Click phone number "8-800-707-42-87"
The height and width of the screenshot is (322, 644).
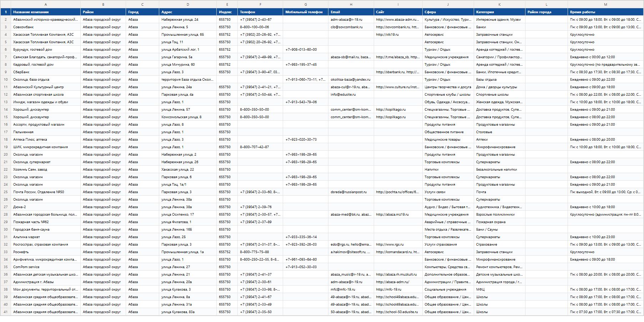[x=260, y=147]
